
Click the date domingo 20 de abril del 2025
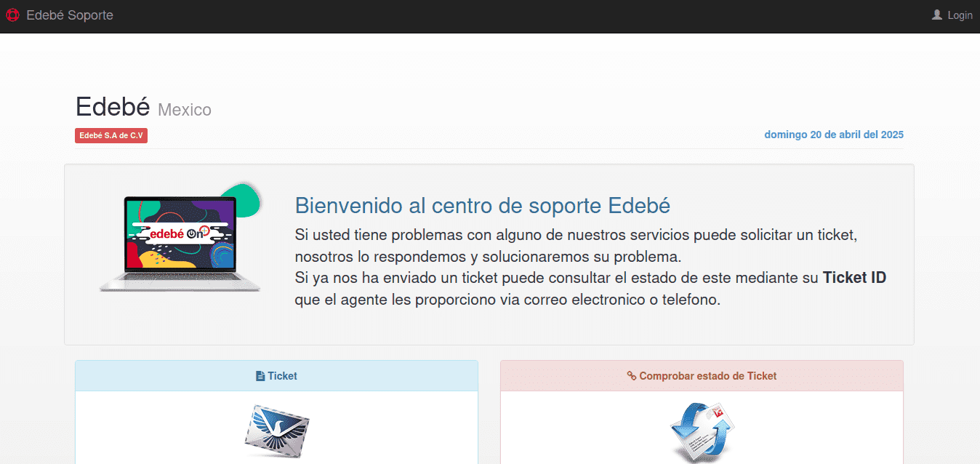pos(834,135)
